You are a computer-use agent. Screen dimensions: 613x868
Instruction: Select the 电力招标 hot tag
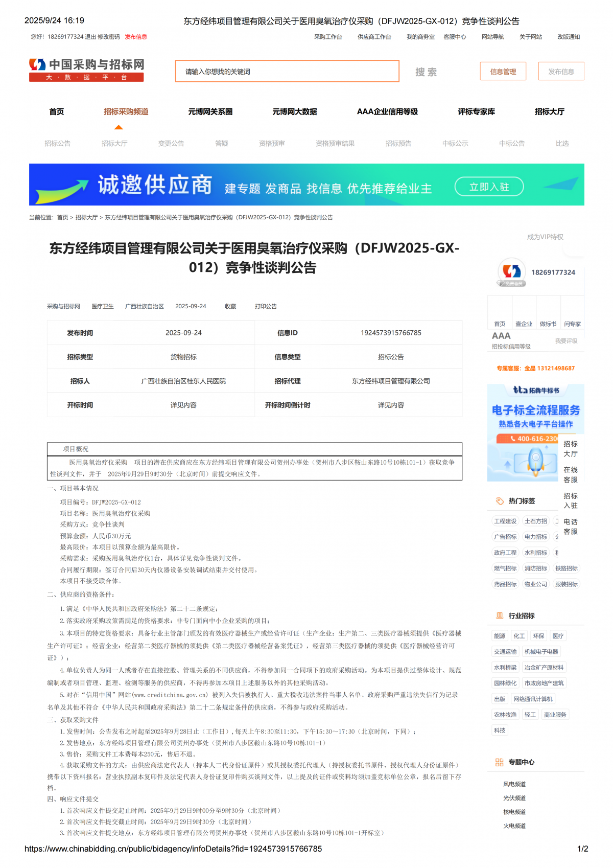click(x=536, y=537)
